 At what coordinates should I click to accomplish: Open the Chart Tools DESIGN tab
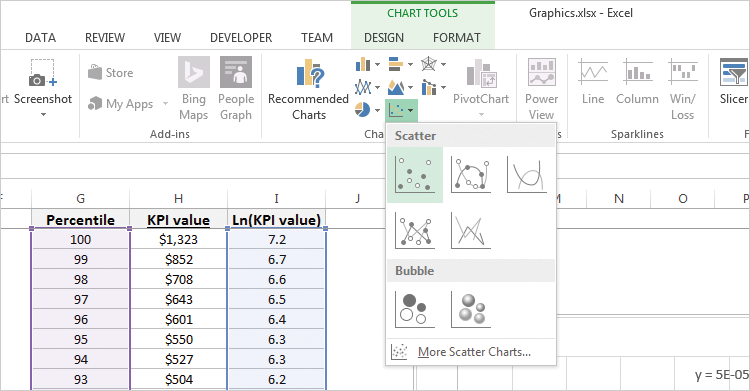[x=384, y=38]
